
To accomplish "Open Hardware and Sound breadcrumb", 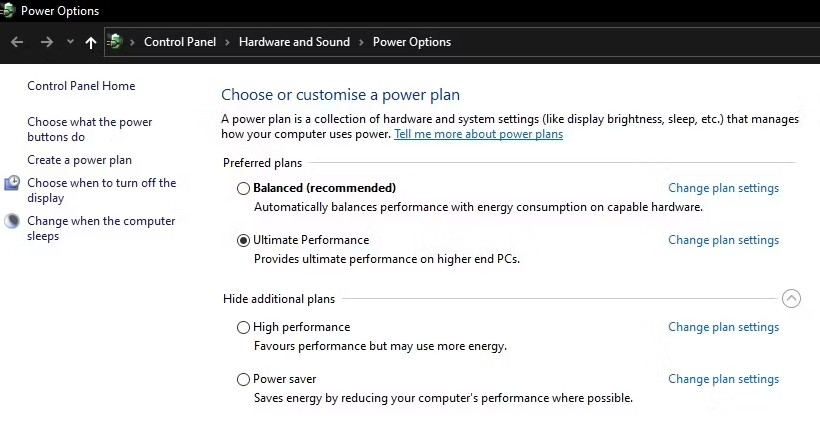I will (x=294, y=42).
